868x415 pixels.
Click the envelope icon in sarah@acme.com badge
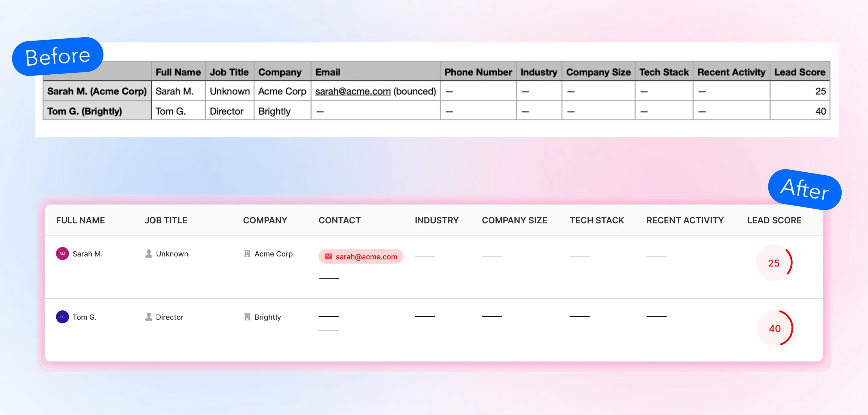[x=329, y=257]
